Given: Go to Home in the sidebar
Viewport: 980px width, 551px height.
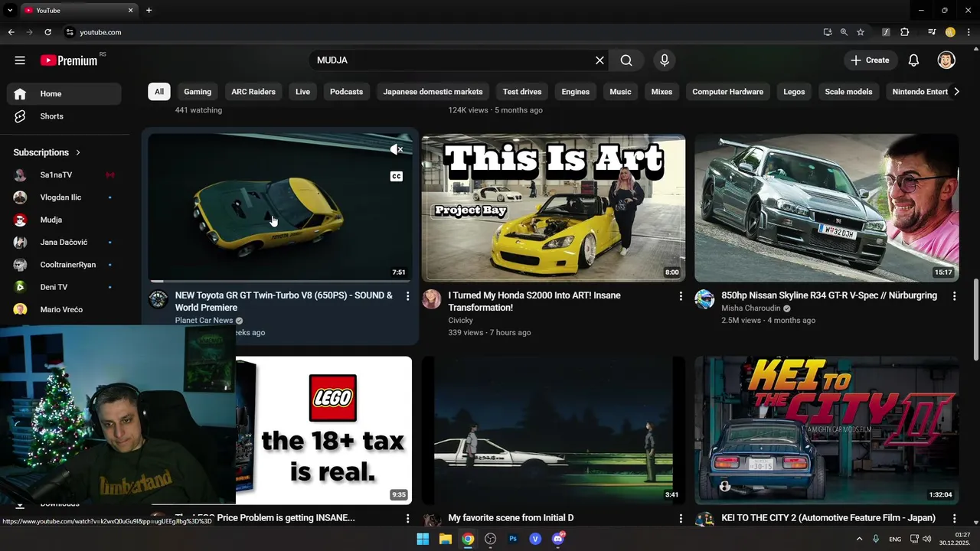Looking at the screenshot, I should coord(64,94).
